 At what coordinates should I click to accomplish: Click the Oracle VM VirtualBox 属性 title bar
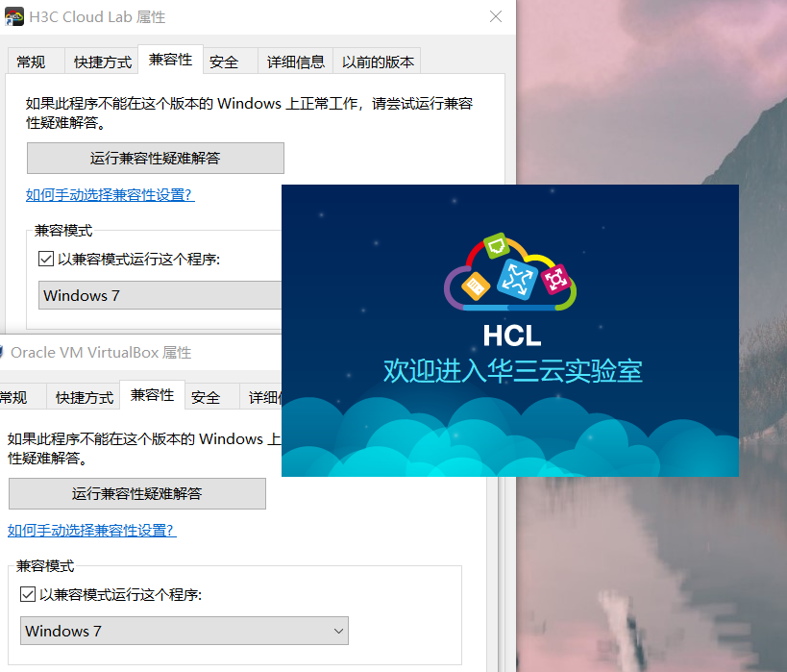coord(140,353)
